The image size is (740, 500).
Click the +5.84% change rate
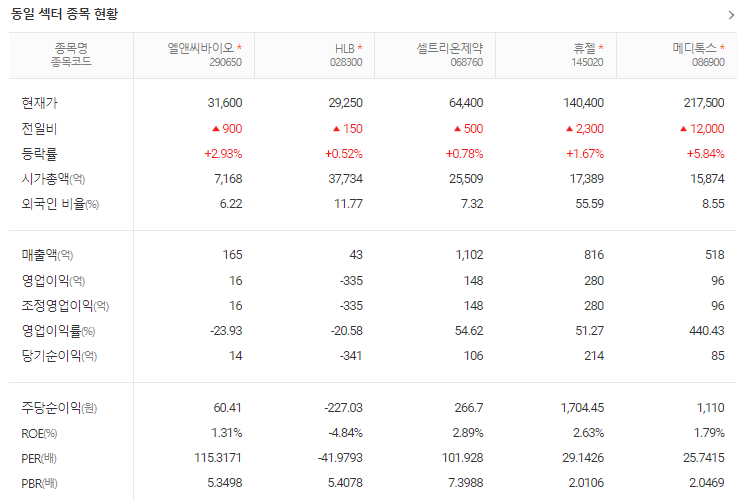[x=706, y=154]
